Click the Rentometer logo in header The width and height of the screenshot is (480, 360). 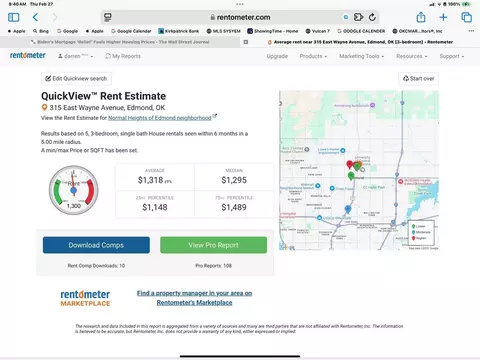pyautogui.click(x=28, y=56)
